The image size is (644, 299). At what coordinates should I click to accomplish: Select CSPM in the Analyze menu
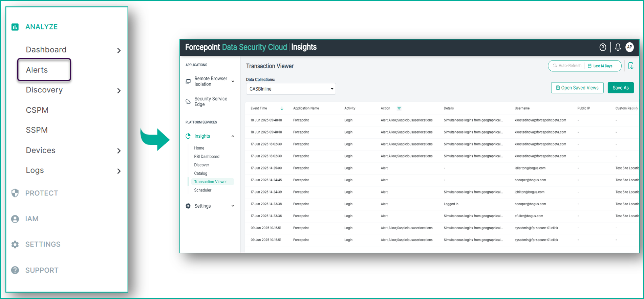click(37, 110)
